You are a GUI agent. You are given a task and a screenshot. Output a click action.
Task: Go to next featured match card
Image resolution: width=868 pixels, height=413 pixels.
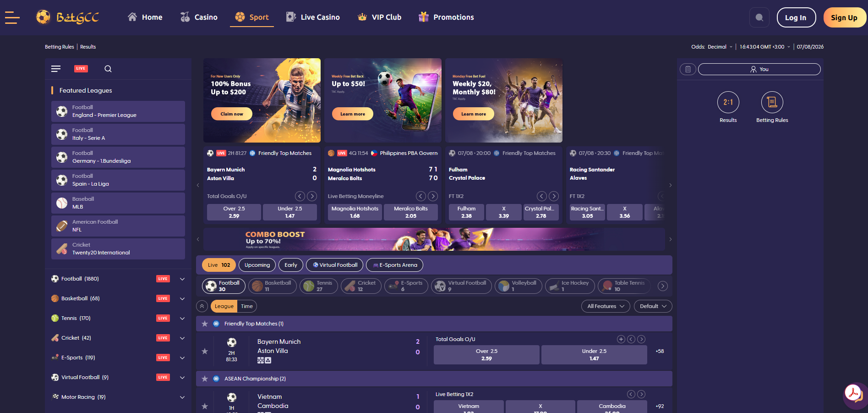click(x=671, y=185)
